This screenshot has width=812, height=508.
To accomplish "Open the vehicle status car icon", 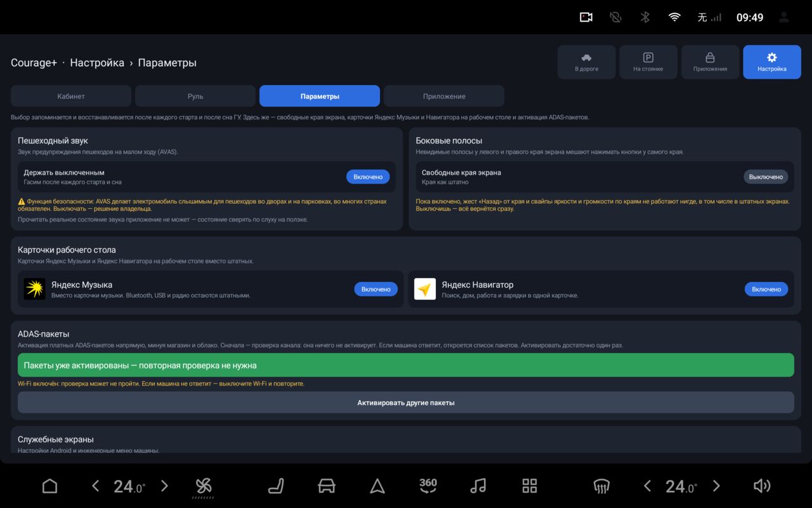I will [326, 486].
